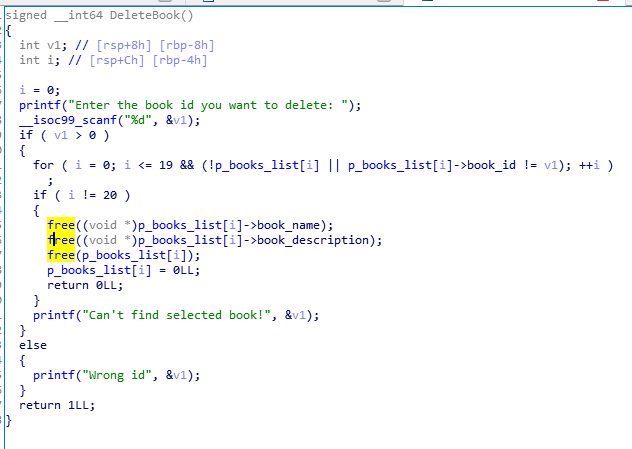The width and height of the screenshot is (632, 449).
Task: Click the __int64 return type in signature
Action: [78, 15]
